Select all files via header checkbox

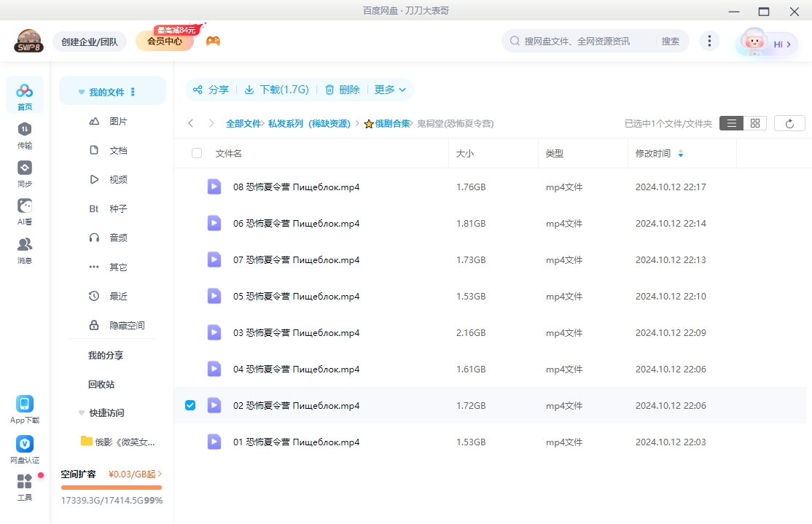coord(195,153)
